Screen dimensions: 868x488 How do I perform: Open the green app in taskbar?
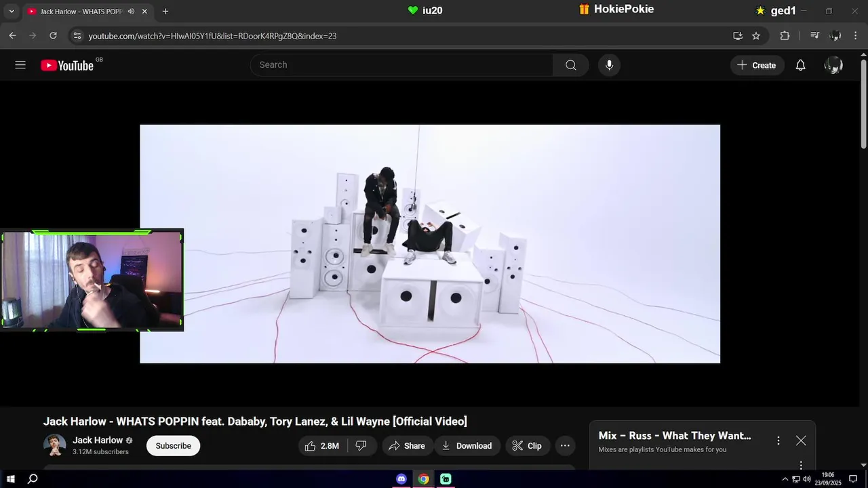446,479
